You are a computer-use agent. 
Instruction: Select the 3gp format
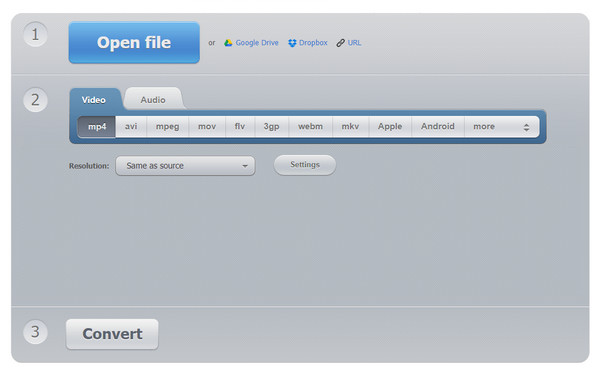pyautogui.click(x=271, y=127)
